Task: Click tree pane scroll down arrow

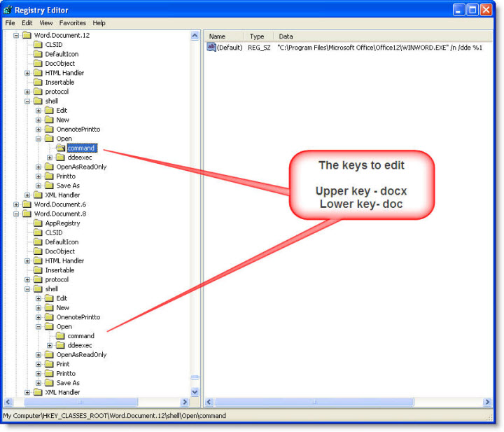Action: 195,392
